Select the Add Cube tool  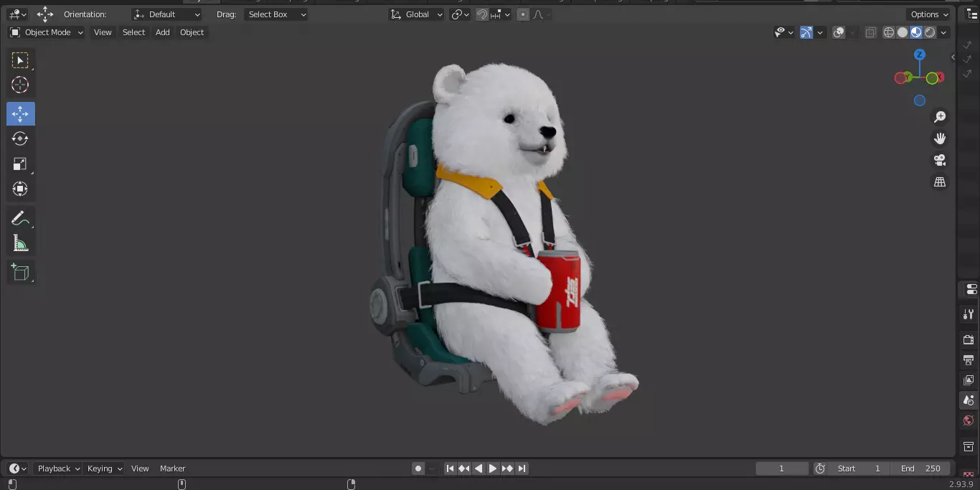pos(20,272)
